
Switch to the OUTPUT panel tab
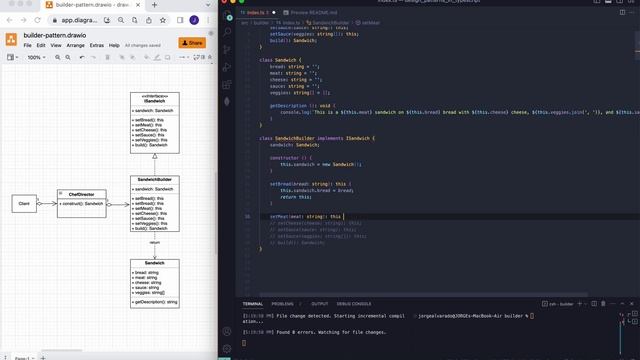pyautogui.click(x=320, y=304)
